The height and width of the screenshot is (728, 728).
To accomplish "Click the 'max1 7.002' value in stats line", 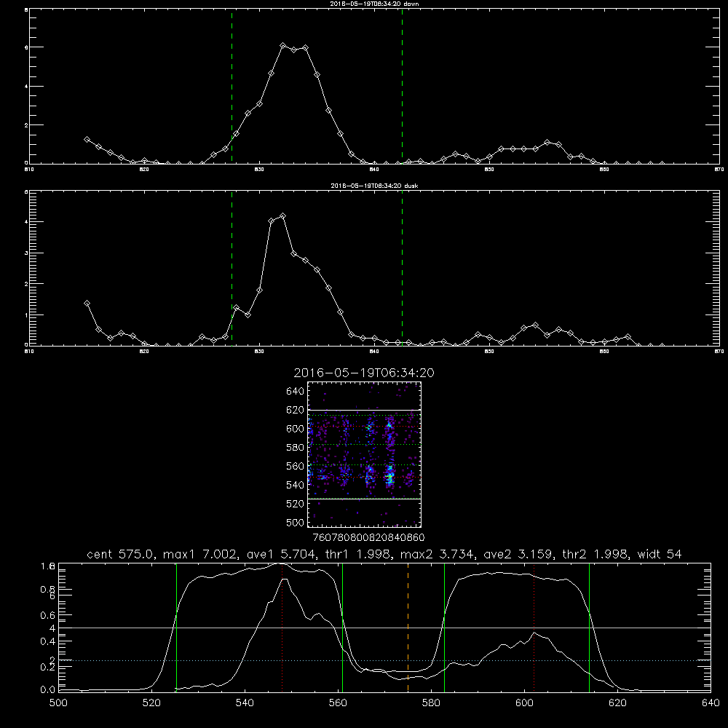I will click(x=199, y=554).
